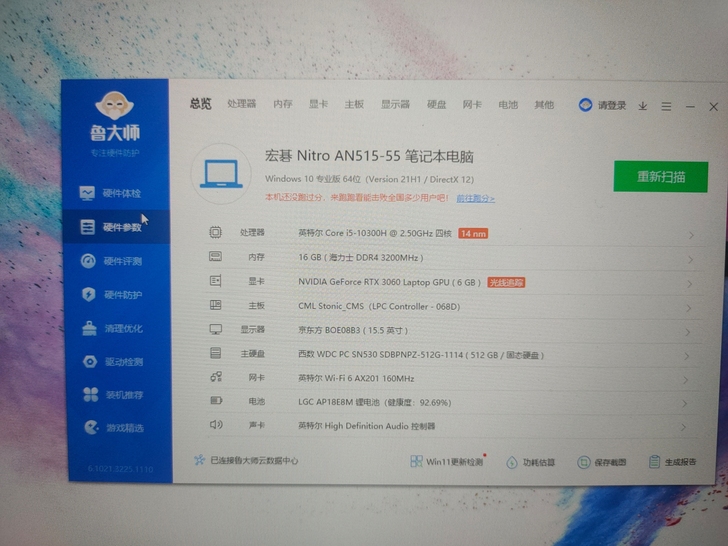
Task: Expand the 内存 row chevron
Action: [690, 260]
